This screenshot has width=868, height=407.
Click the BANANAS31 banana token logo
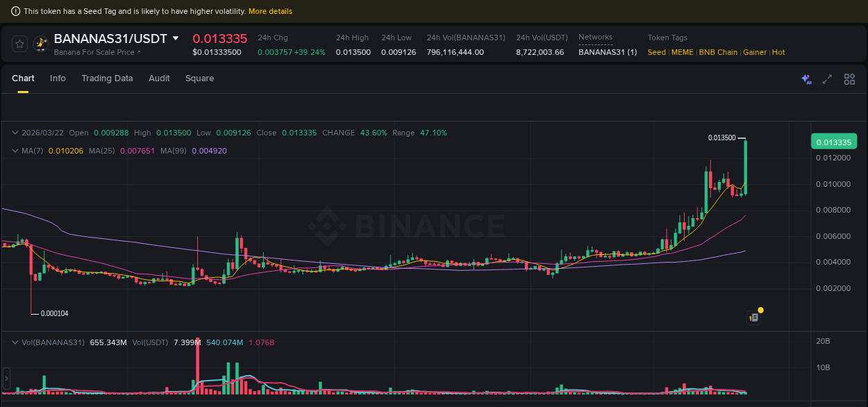coord(42,44)
